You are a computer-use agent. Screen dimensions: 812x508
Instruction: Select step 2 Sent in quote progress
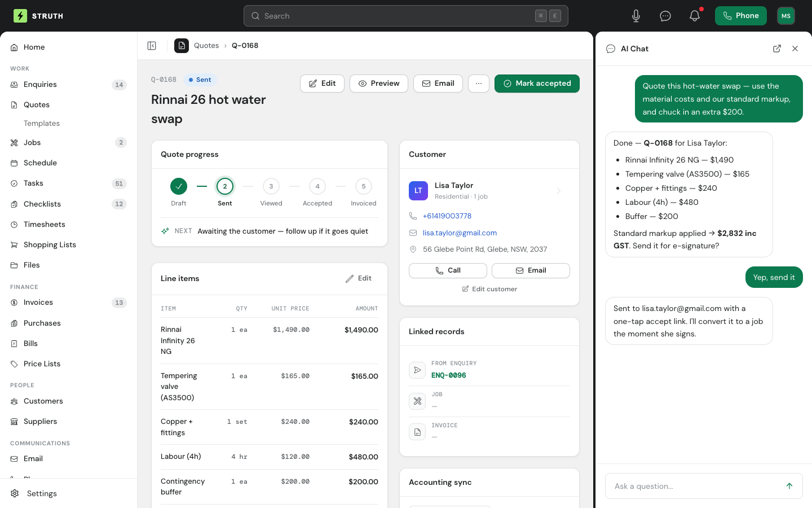(x=225, y=186)
